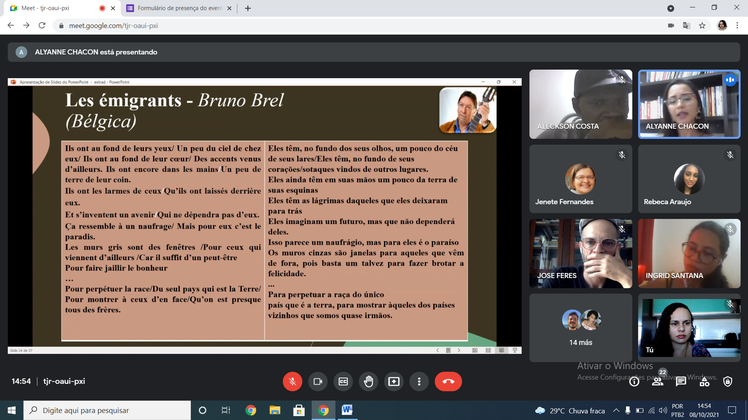Click the presenter avatar labeled A
Screen dimensions: 748x420
click(21, 52)
